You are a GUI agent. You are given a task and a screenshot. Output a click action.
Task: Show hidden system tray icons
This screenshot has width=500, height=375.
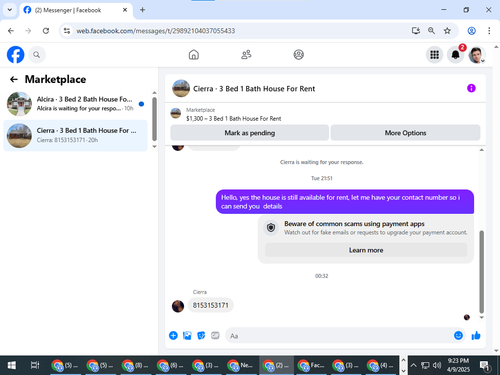click(413, 365)
